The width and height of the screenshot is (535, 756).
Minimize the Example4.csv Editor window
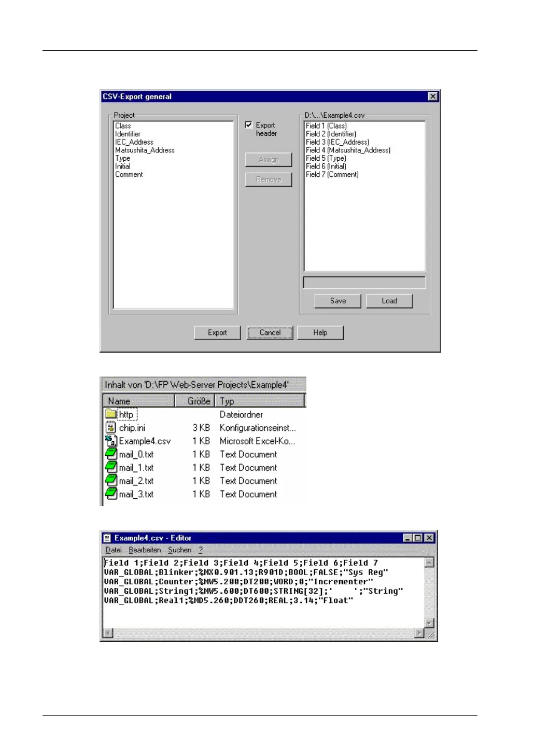(x=408, y=538)
